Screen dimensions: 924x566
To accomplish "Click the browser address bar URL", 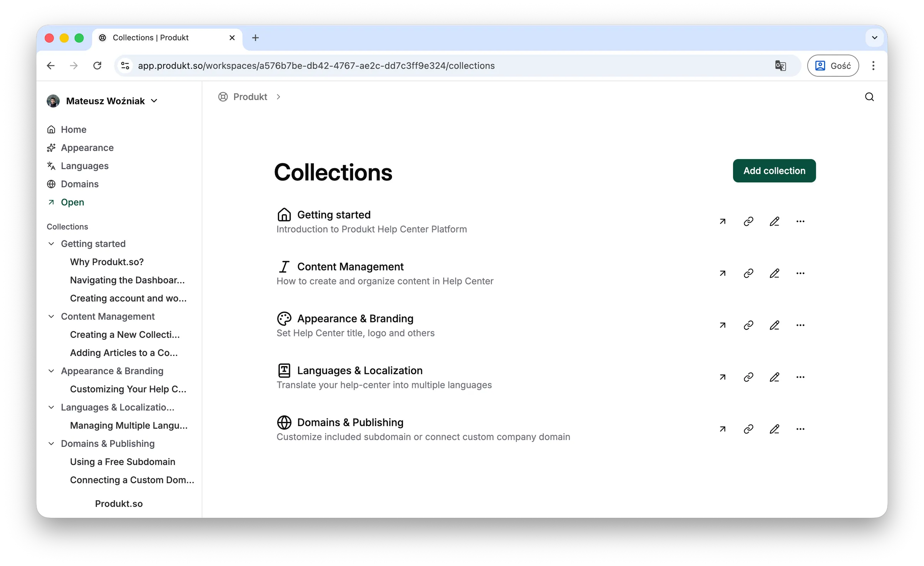I will pos(316,66).
